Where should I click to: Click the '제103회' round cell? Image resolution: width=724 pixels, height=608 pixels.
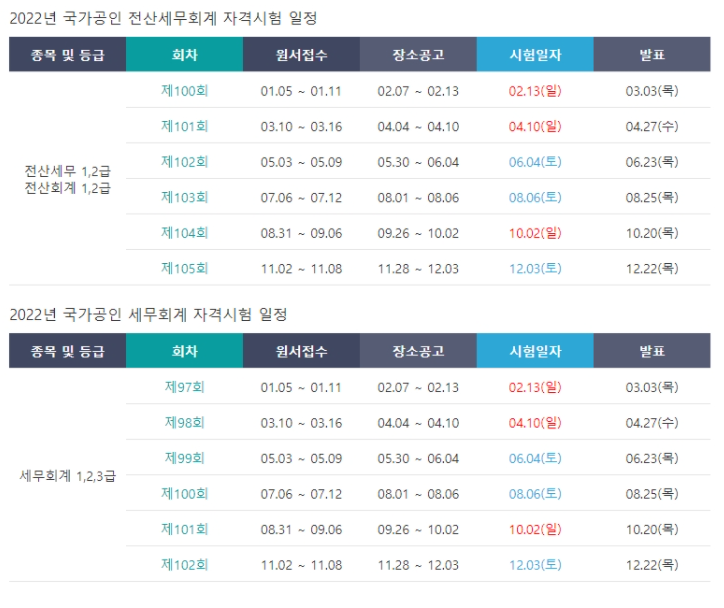click(184, 197)
